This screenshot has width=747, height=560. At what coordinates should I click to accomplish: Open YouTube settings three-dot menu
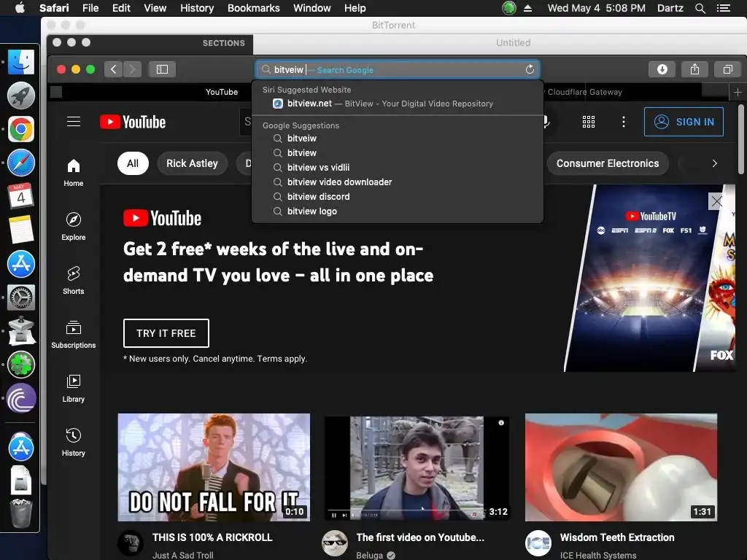click(x=623, y=122)
